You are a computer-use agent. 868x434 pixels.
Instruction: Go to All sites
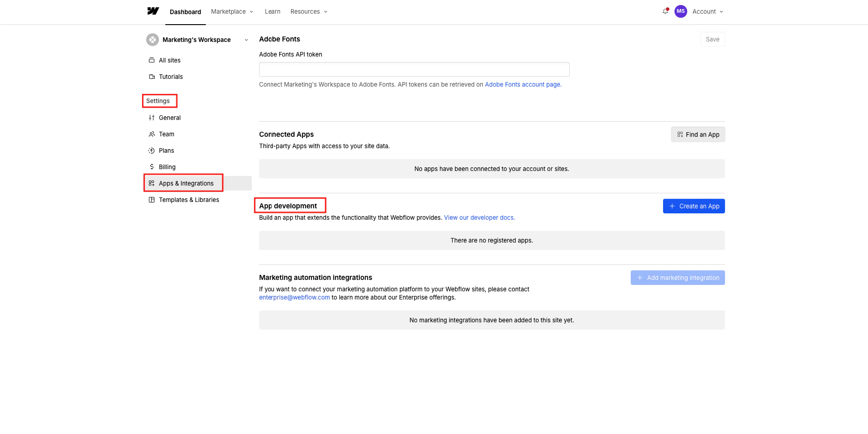coord(169,60)
